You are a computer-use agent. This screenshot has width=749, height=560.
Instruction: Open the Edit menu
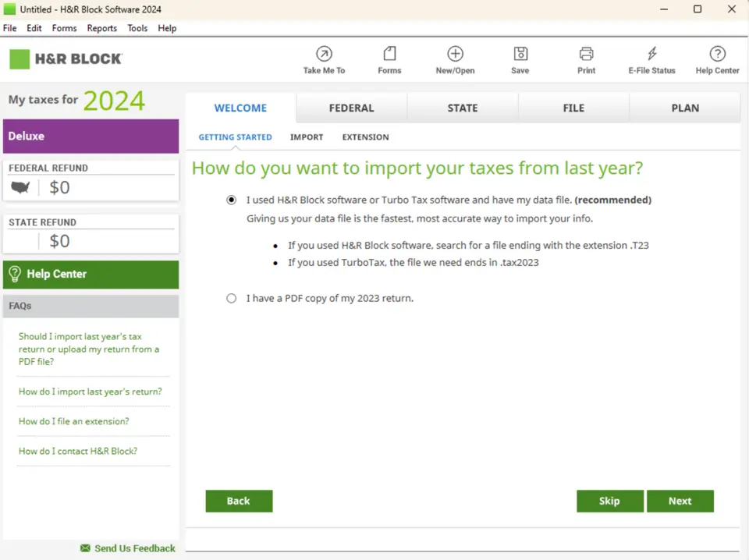34,28
